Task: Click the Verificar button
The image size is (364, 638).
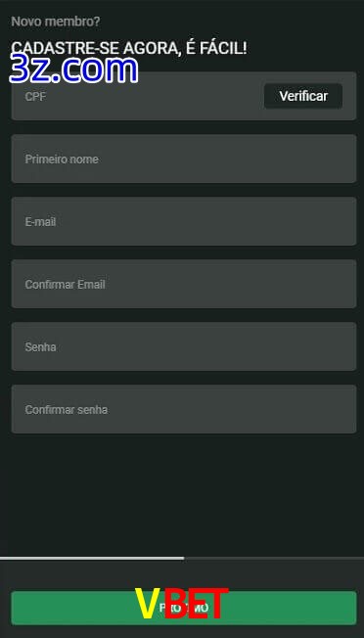Action: [303, 96]
